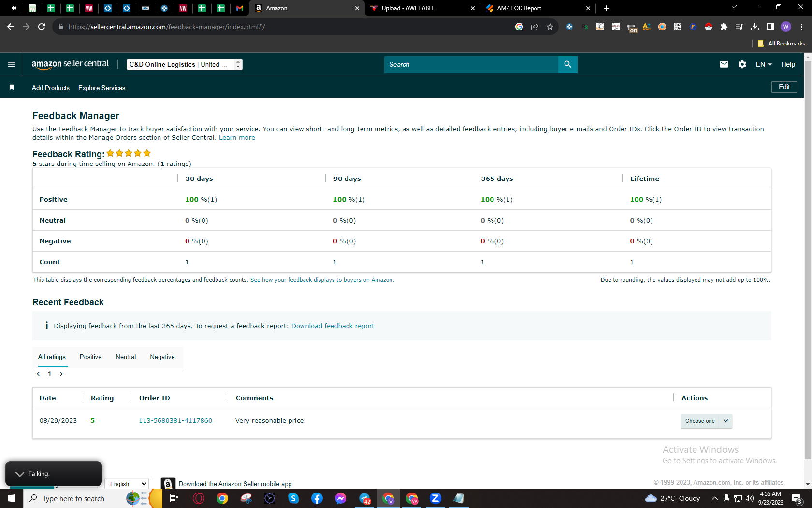Open the Chrome profile avatar

[x=786, y=27]
